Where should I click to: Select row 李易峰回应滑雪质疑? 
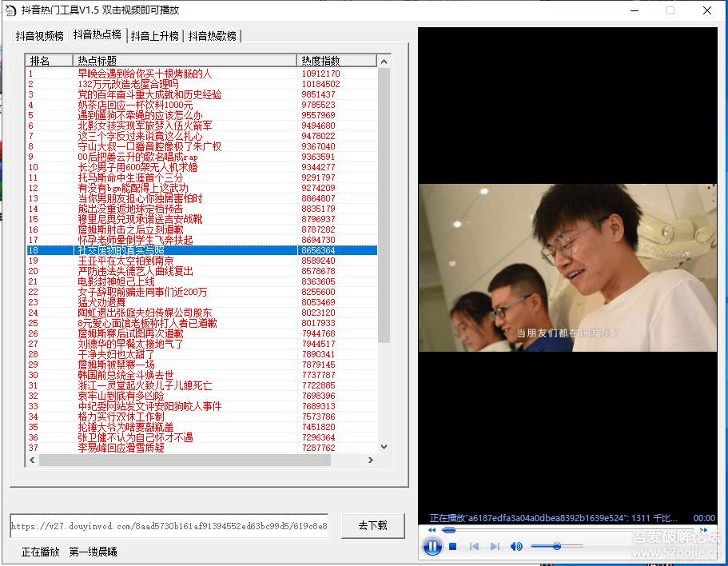coord(201,448)
